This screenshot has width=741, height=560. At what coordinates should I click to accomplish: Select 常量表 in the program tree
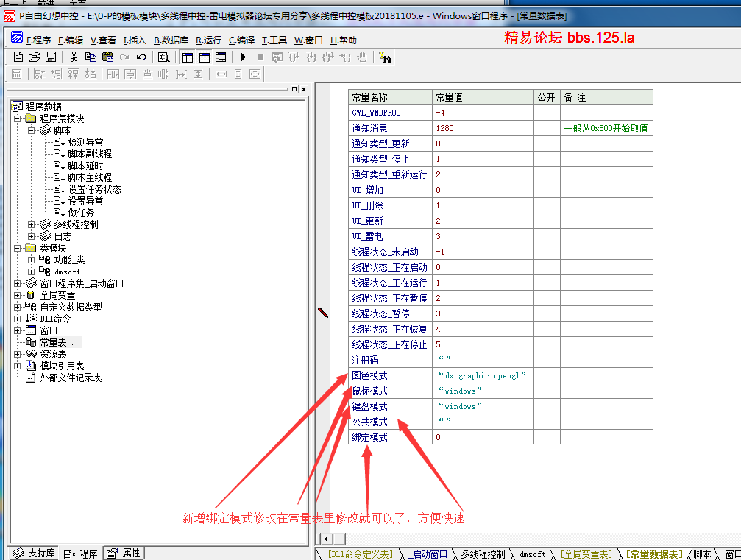[x=59, y=342]
